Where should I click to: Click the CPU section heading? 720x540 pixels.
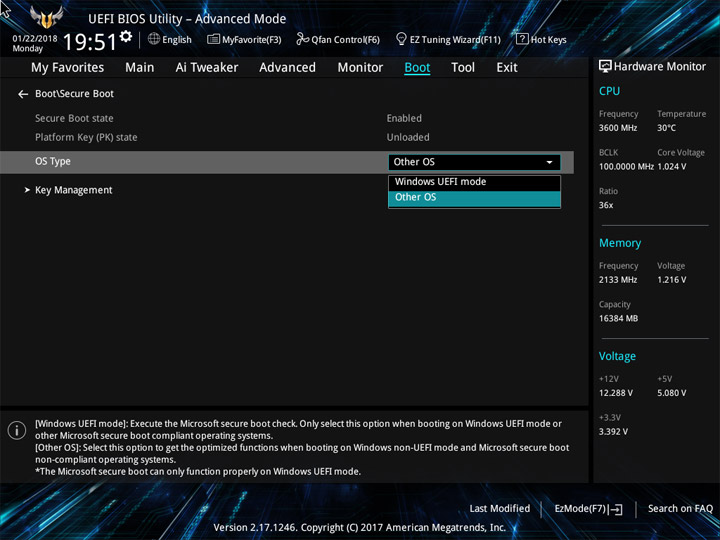tap(609, 91)
